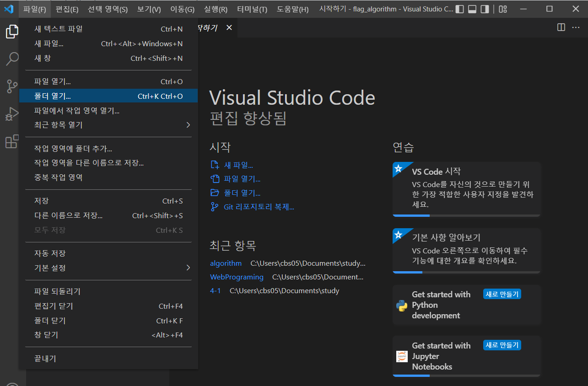Screen dimensions: 588x386
Task: Open Customize Layout icon in title bar
Action: click(x=503, y=9)
